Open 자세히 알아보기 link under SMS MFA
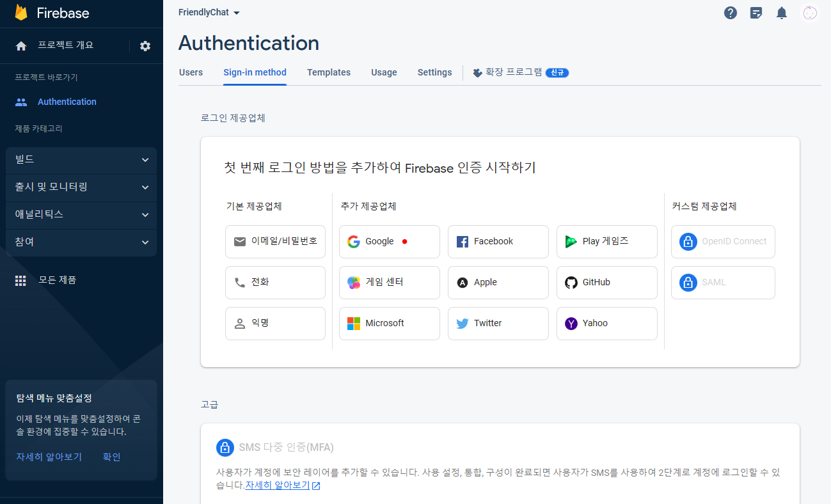This screenshot has height=504, width=831. (282, 485)
